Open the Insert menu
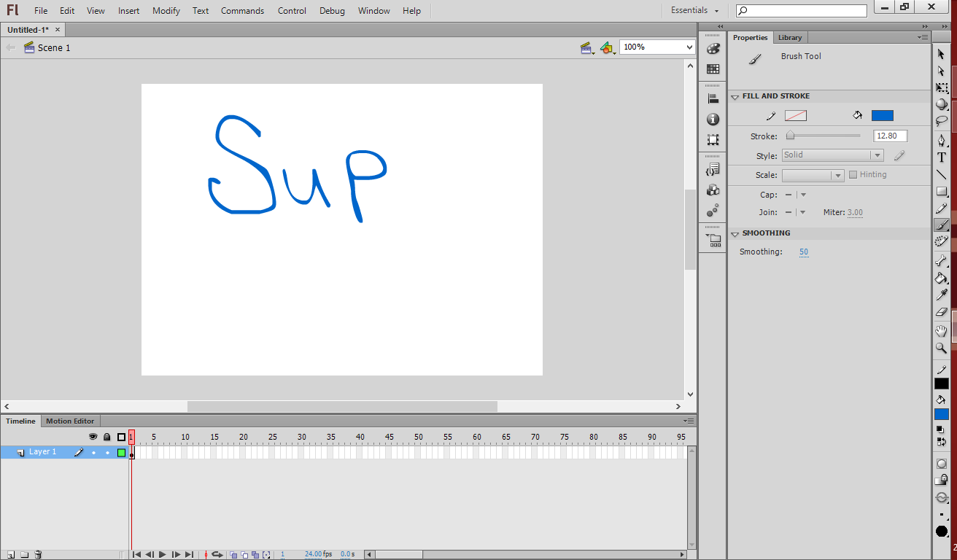957x560 pixels. (x=129, y=11)
